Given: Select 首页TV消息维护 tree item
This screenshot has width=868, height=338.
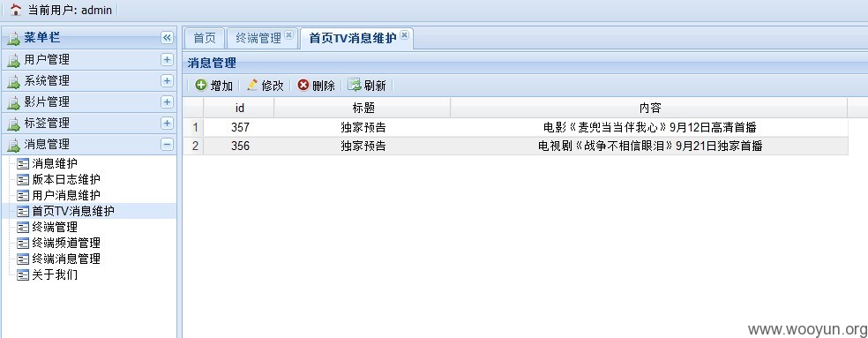Looking at the screenshot, I should coord(73,211).
